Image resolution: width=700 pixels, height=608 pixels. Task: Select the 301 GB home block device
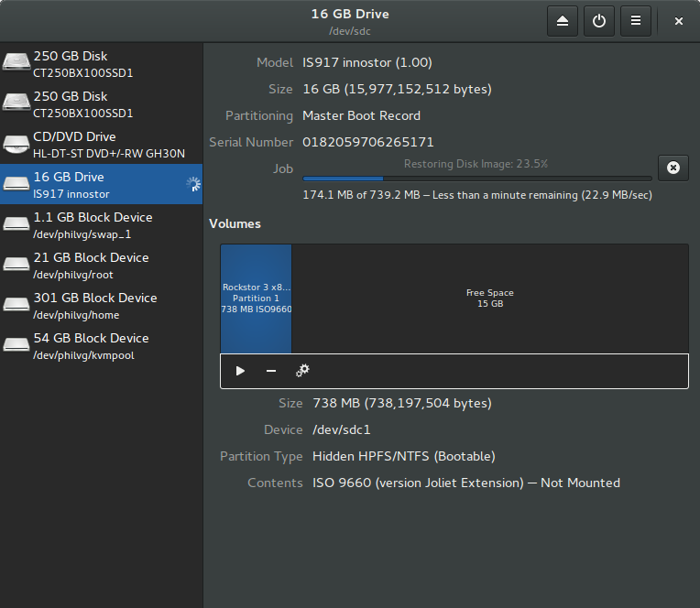click(x=101, y=305)
